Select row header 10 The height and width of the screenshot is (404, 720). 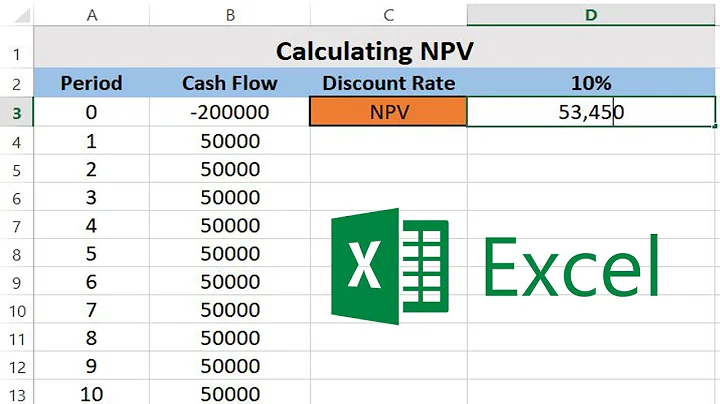click(x=17, y=311)
